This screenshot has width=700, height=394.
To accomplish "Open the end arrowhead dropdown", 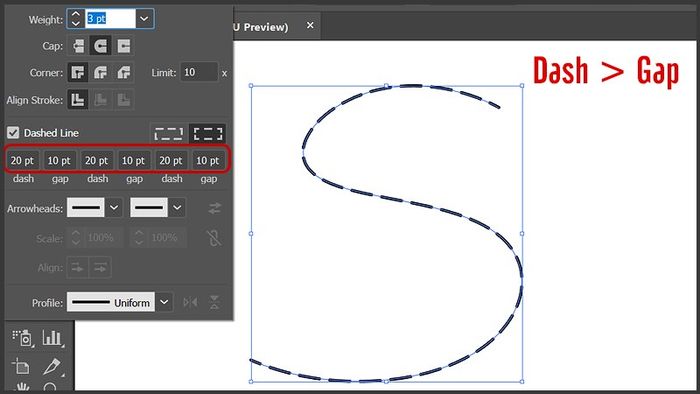I will (x=177, y=207).
